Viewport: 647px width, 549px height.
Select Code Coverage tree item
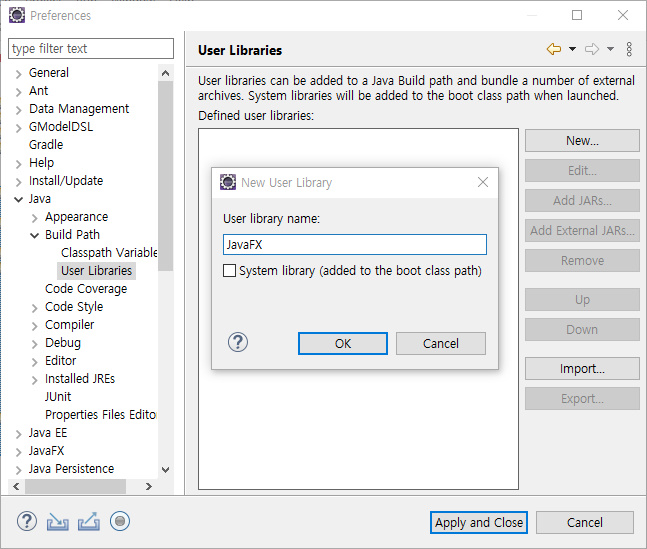[86, 289]
